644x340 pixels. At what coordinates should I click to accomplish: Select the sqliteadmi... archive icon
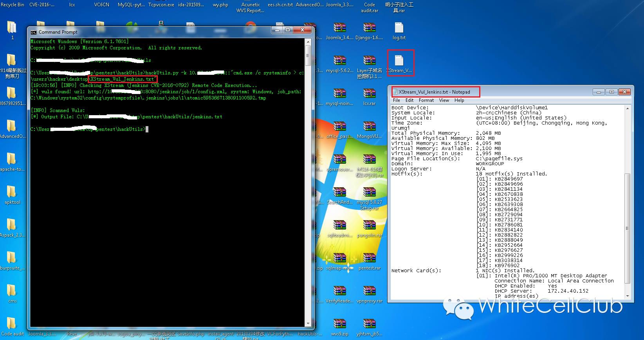tap(339, 228)
